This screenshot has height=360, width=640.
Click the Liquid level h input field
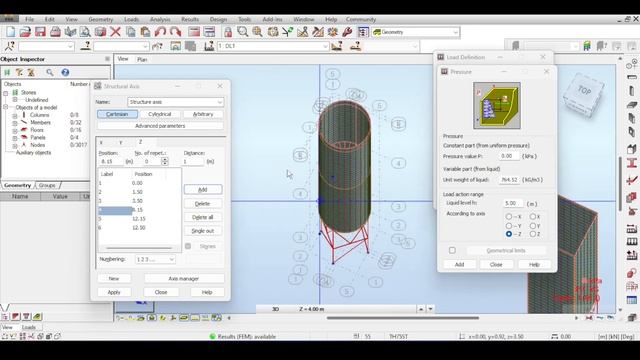513,203
